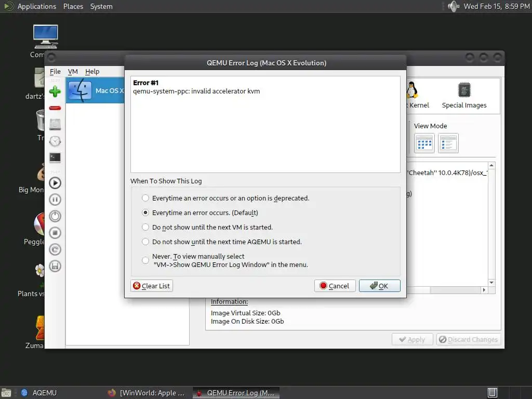
Task: Click the clock icon in AQEMU sidebar
Action: coord(55,141)
